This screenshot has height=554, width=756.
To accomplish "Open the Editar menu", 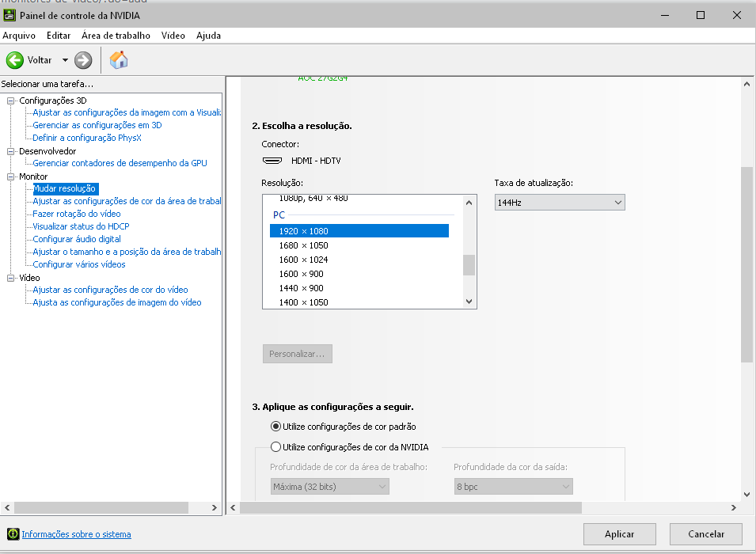I will pos(59,36).
